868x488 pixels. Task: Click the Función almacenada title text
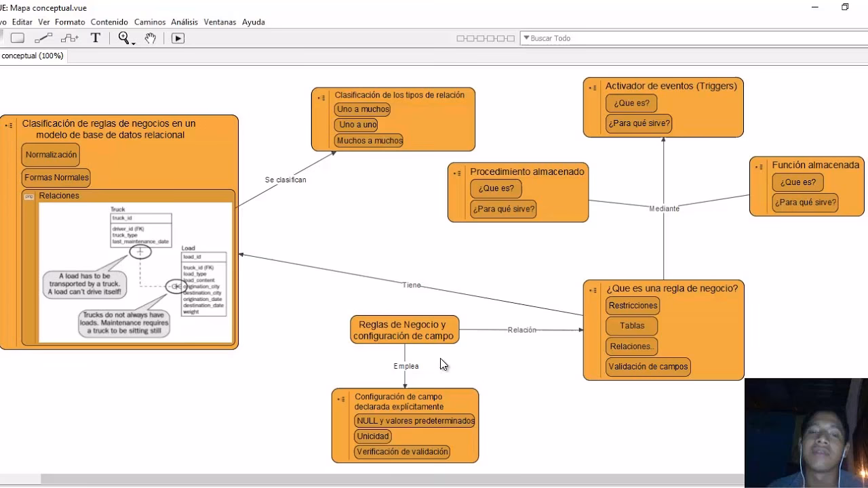[816, 165]
